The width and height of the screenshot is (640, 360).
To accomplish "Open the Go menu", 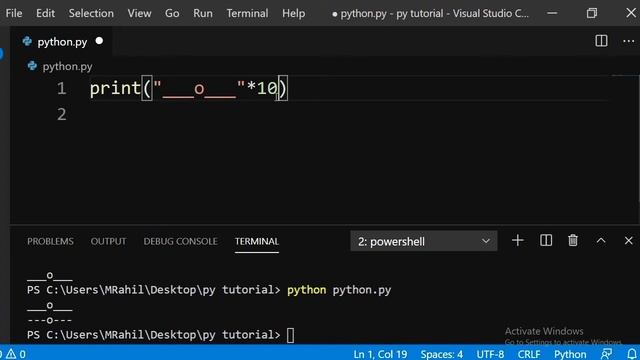I will point(172,13).
